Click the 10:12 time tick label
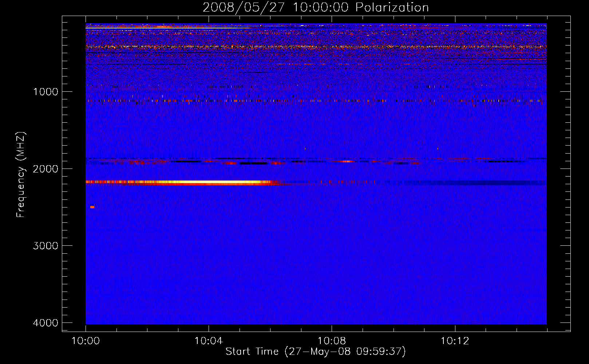This screenshot has width=589, height=364. pos(455,341)
